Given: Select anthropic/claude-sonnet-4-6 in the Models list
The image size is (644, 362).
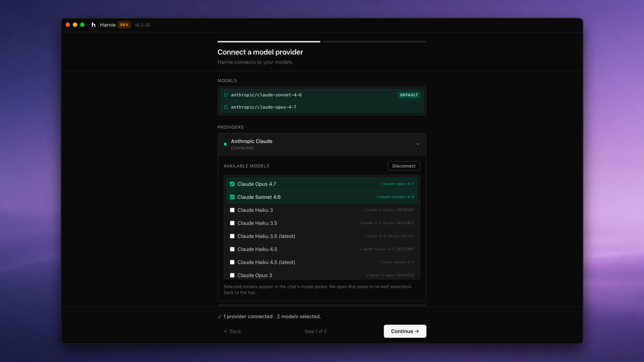Looking at the screenshot, I should (x=322, y=95).
